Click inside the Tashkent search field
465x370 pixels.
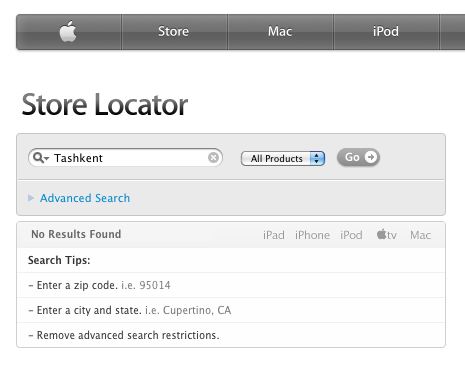coord(125,158)
